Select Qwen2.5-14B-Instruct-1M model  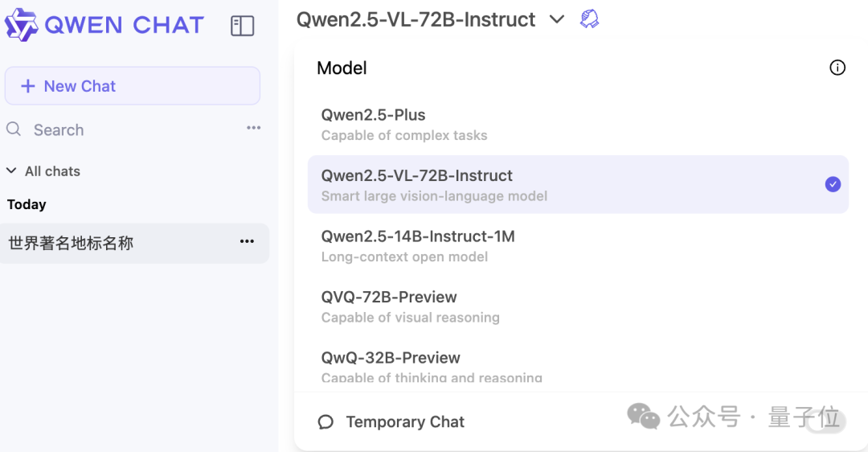point(578,246)
